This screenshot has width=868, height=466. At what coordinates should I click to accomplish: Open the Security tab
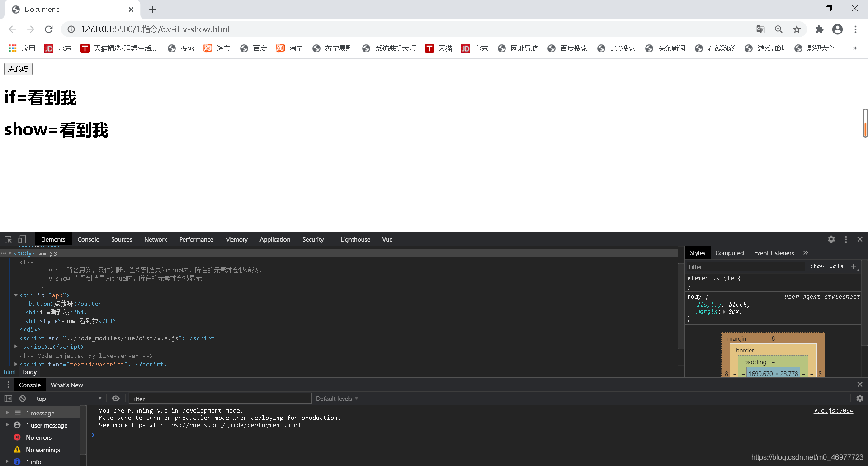pos(313,239)
